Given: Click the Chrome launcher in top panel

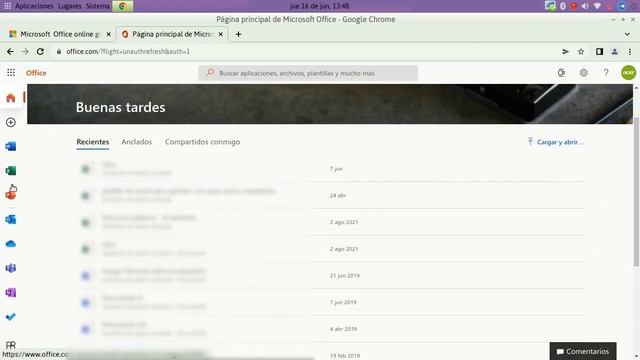Looking at the screenshot, I should click(x=122, y=6).
